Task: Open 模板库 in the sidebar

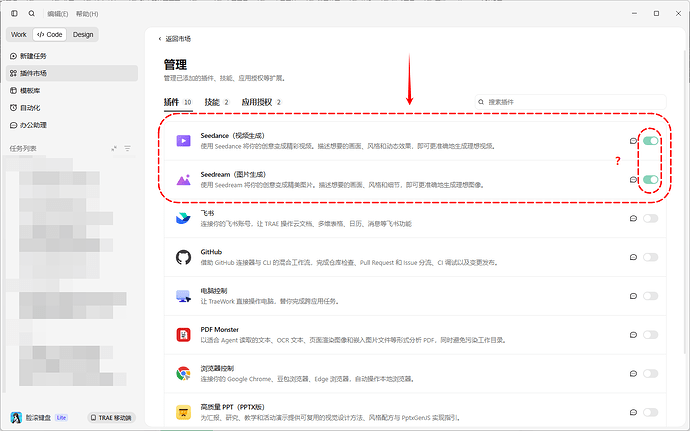Action: pyautogui.click(x=72, y=90)
